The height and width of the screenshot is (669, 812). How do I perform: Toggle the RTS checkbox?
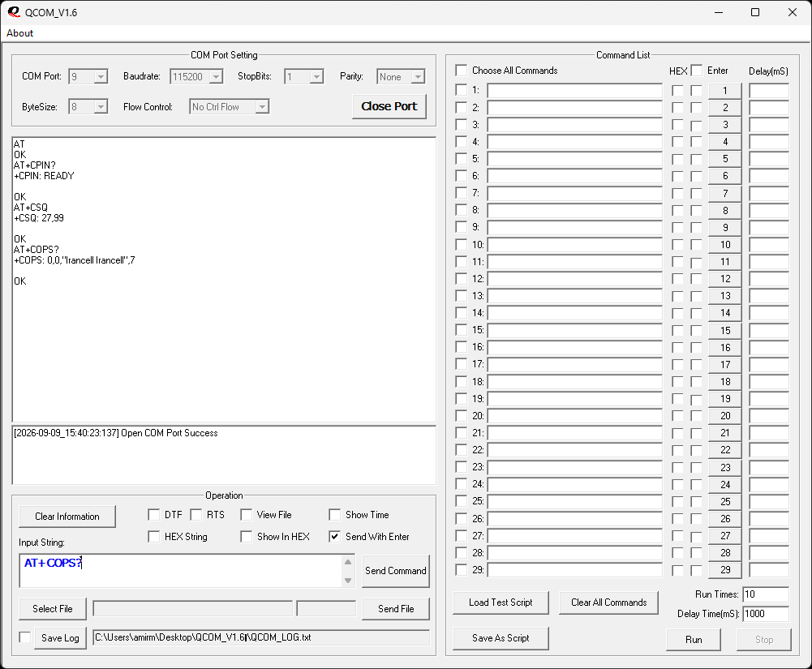pyautogui.click(x=195, y=515)
